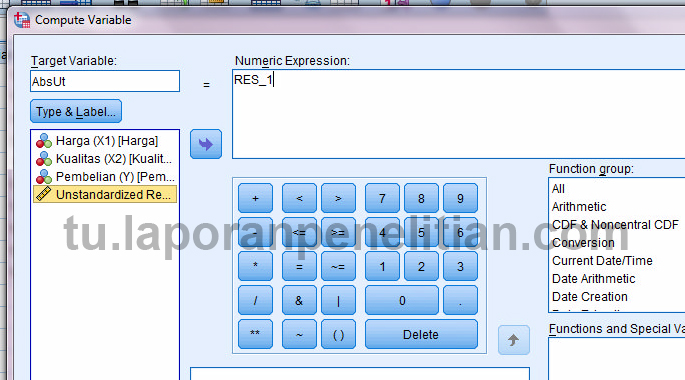Viewport: 685px width, 380px height.
Task: Select Date Arithmetic function group
Action: click(593, 278)
